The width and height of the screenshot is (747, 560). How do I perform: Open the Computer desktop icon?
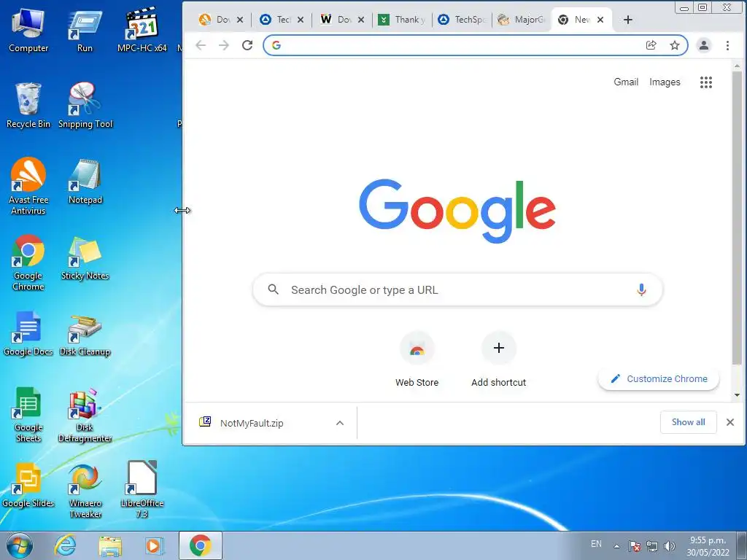click(x=28, y=31)
